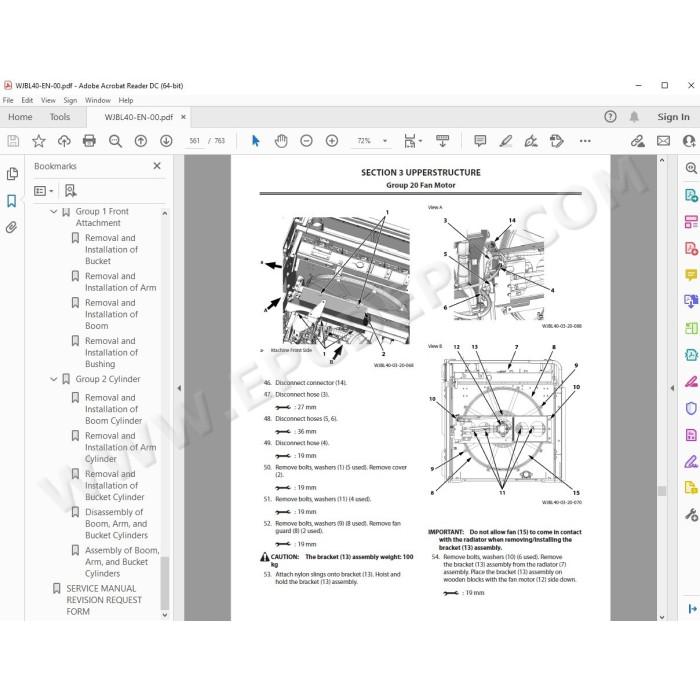The height and width of the screenshot is (700, 700).
Task: Send file by email envelope
Action: point(663,141)
